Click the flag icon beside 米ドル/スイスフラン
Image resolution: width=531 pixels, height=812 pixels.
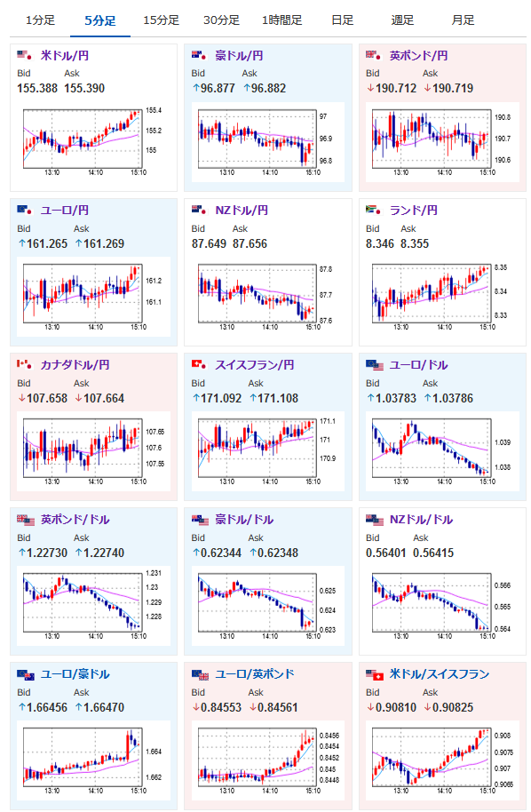(375, 675)
